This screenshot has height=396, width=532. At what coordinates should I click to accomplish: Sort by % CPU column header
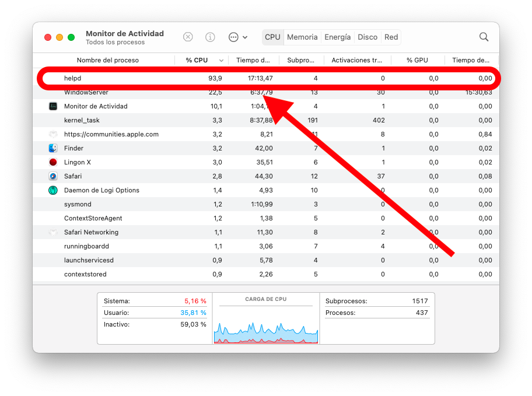coord(197,60)
